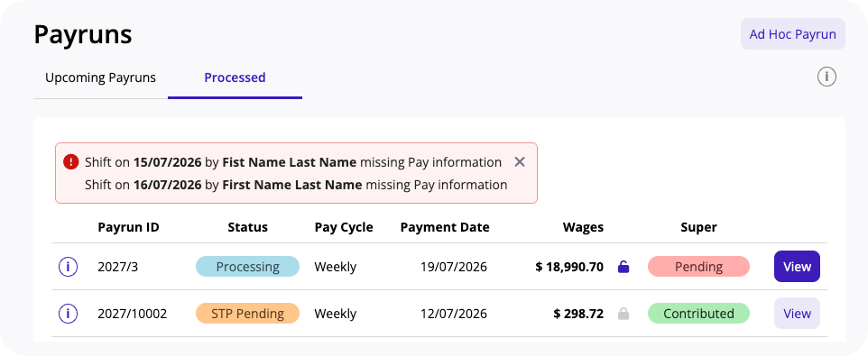Open info icon for payrun 2027/3

point(68,267)
